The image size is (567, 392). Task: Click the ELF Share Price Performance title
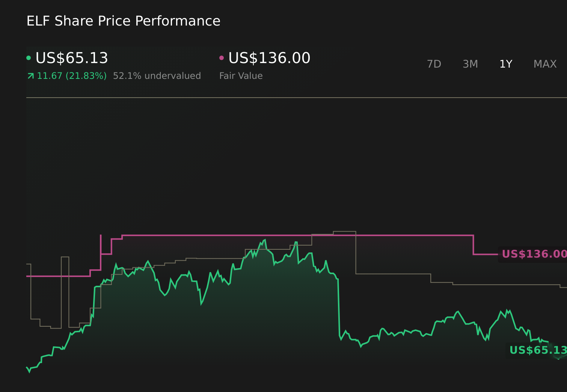pos(123,21)
